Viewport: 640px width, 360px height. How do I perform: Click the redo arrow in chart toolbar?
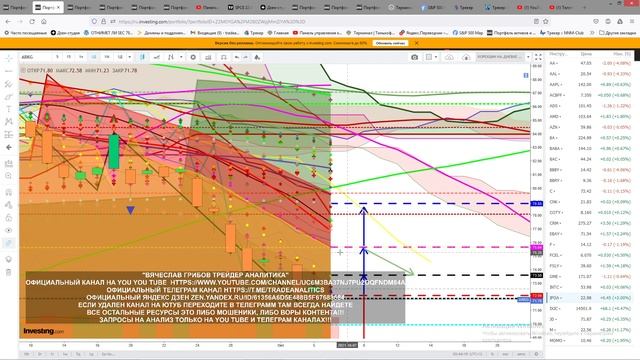point(246,57)
